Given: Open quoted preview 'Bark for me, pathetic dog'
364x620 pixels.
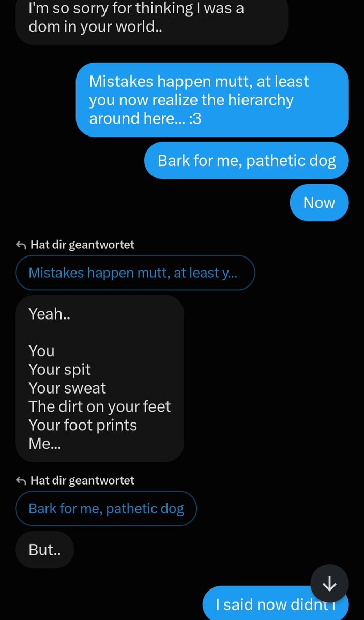Looking at the screenshot, I should coord(106,508).
